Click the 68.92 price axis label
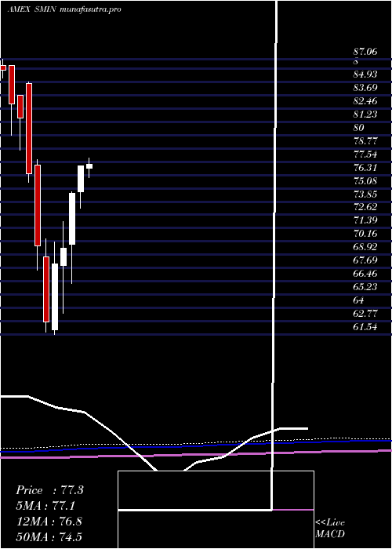The width and height of the screenshot is (392, 549). point(365,247)
